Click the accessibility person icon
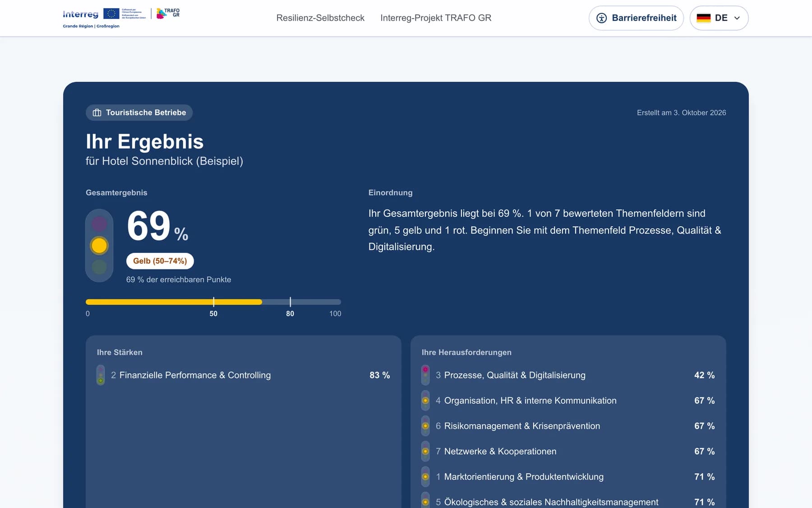812x508 pixels. click(601, 18)
